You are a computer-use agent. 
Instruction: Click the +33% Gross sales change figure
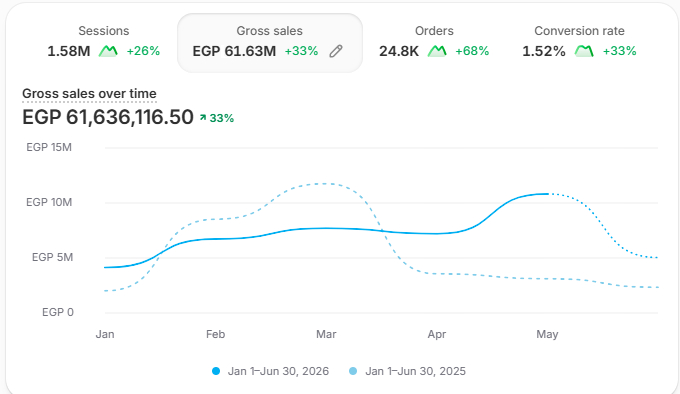(301, 51)
